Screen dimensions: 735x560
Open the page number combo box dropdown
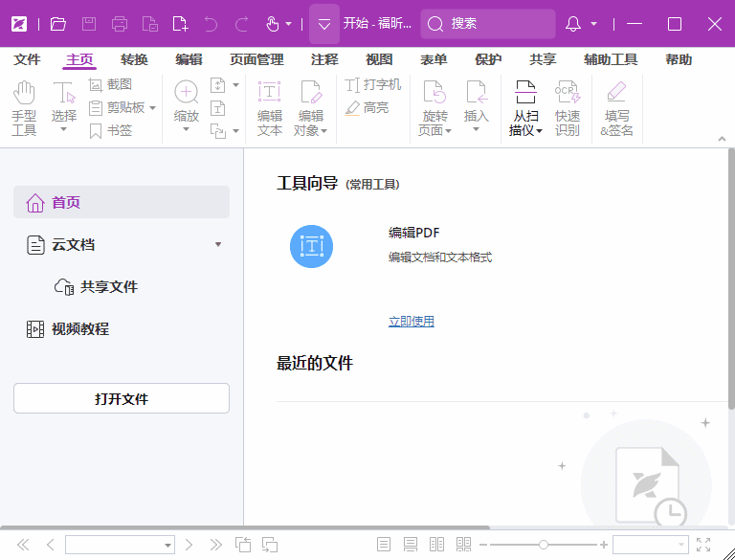tap(167, 545)
